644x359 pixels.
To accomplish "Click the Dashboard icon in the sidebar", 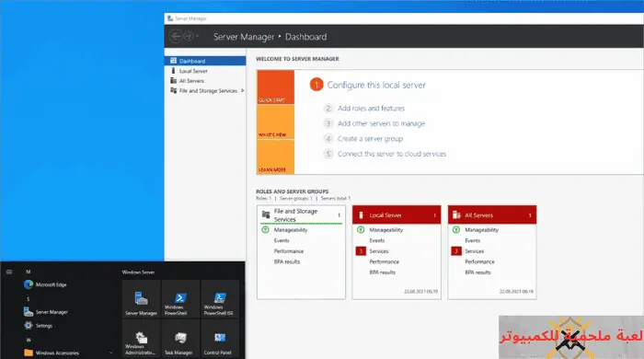I will pos(173,61).
